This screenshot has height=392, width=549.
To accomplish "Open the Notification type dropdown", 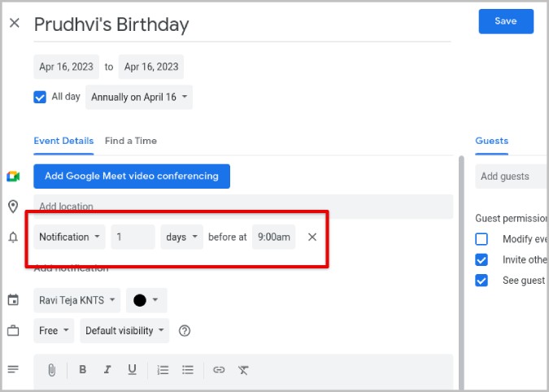I will click(x=69, y=237).
